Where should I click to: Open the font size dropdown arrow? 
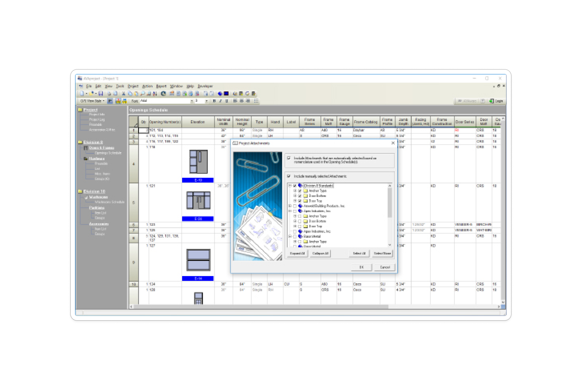(206, 101)
